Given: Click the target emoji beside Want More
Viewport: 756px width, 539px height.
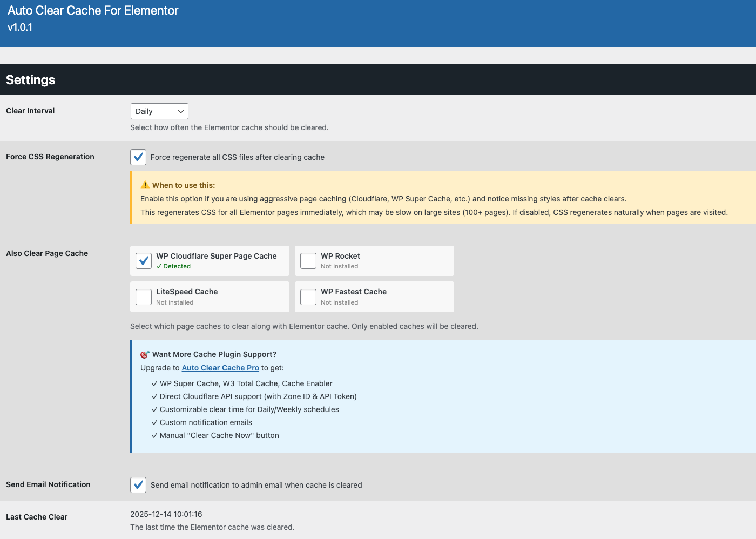Looking at the screenshot, I should pyautogui.click(x=145, y=354).
